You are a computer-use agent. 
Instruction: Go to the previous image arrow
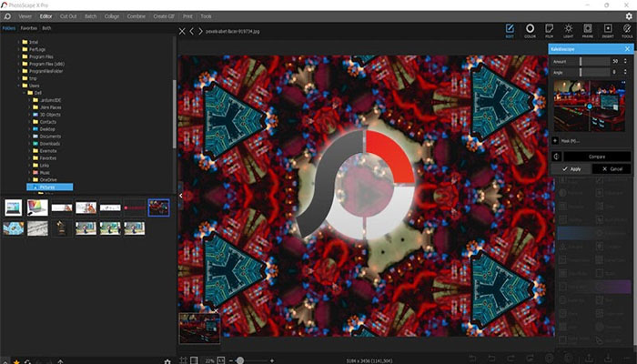(192, 31)
